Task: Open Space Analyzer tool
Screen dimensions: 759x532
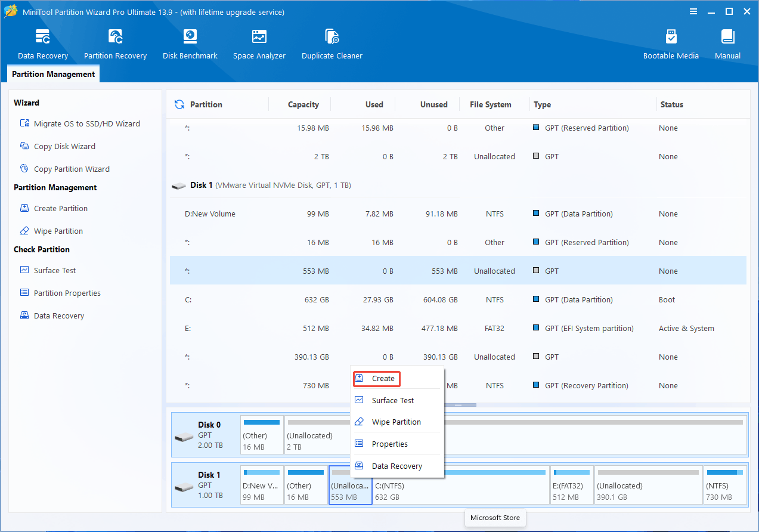Action: tap(259, 44)
